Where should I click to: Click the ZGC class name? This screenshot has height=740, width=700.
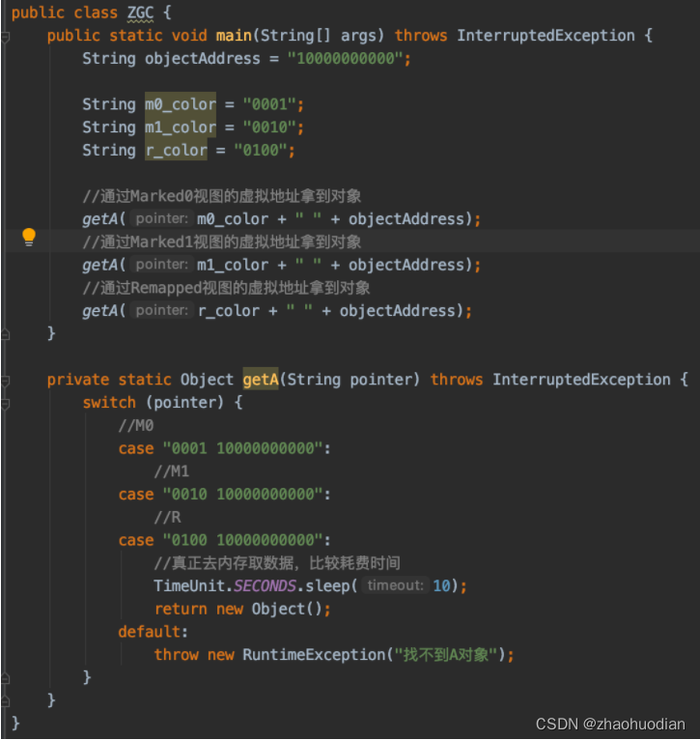tap(140, 13)
